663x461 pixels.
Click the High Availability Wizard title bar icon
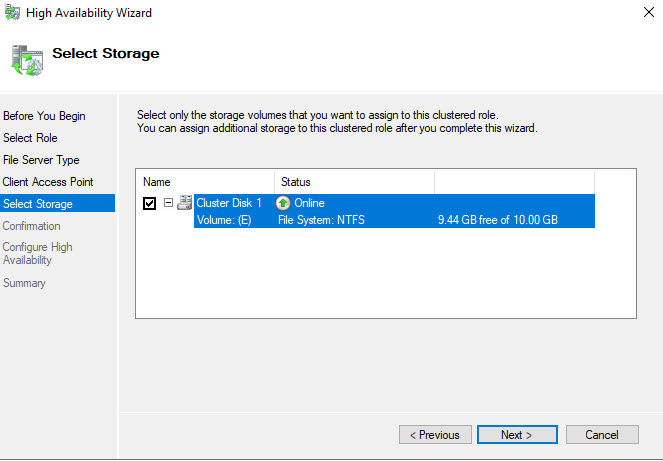[x=12, y=12]
